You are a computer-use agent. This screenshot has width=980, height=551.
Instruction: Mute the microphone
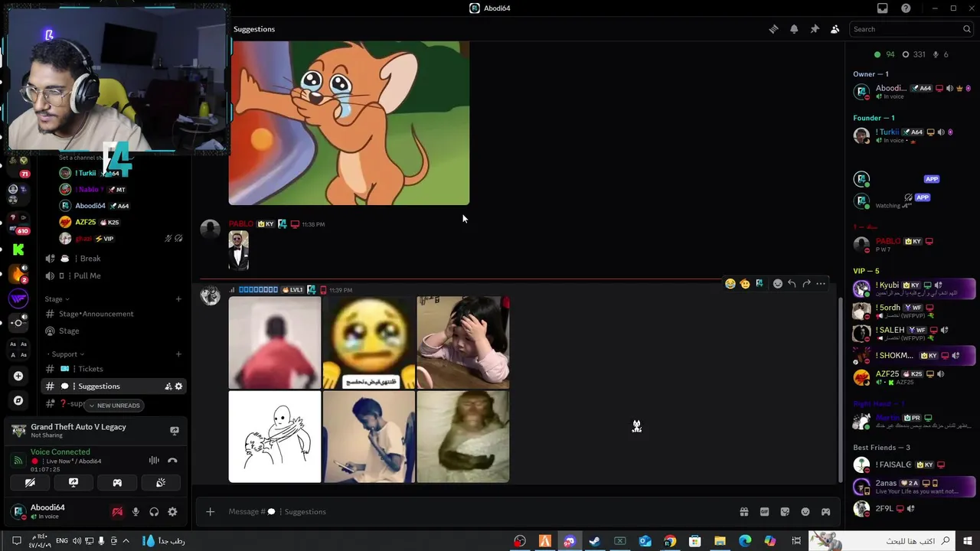click(136, 512)
